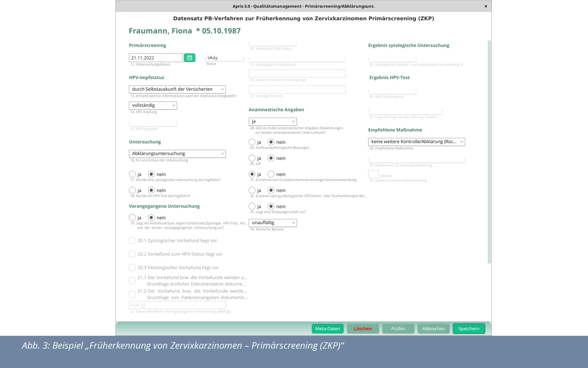588x368 pixels.
Task: Select 'ja' for HPV-Test durchgeführt
Action: pos(132,190)
